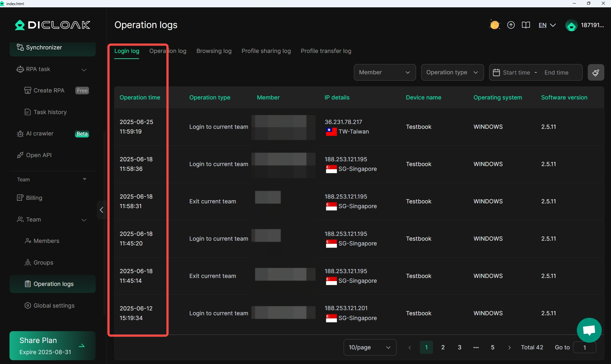Click the Total 42 text
This screenshot has width=611, height=364.
click(532, 347)
